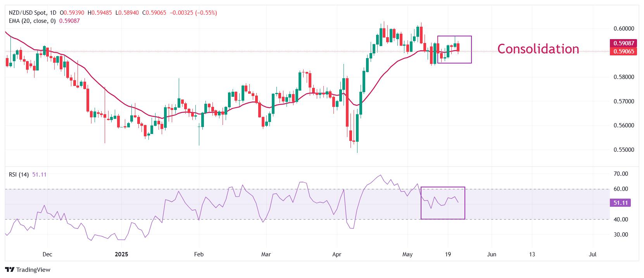Click the Jun date on time axis

tap(491, 254)
